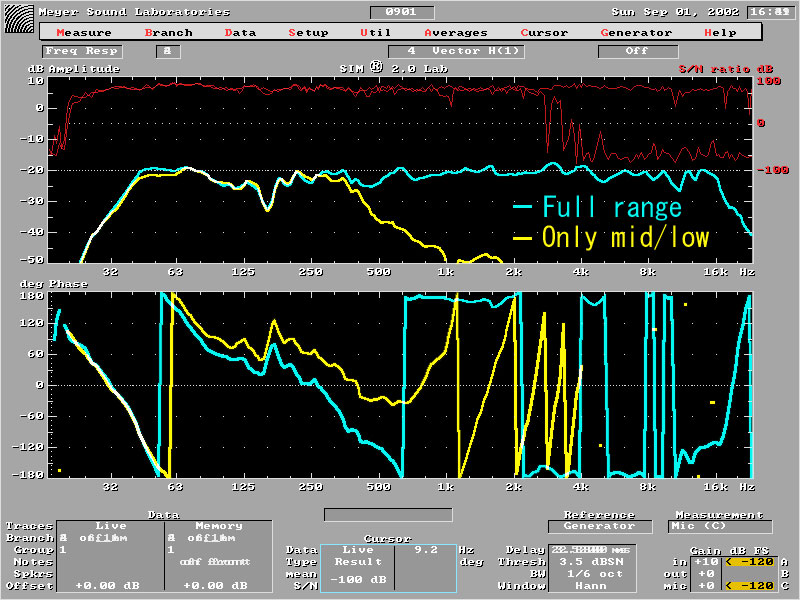The width and height of the screenshot is (800, 600).
Task: Click the cursor S/N -100 dB value
Action: [358, 580]
